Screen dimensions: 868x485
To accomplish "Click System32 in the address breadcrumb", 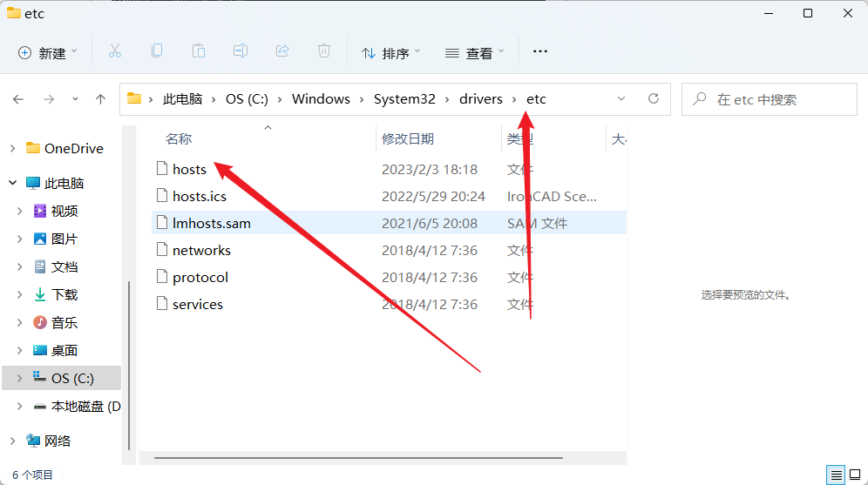I will pos(404,99).
